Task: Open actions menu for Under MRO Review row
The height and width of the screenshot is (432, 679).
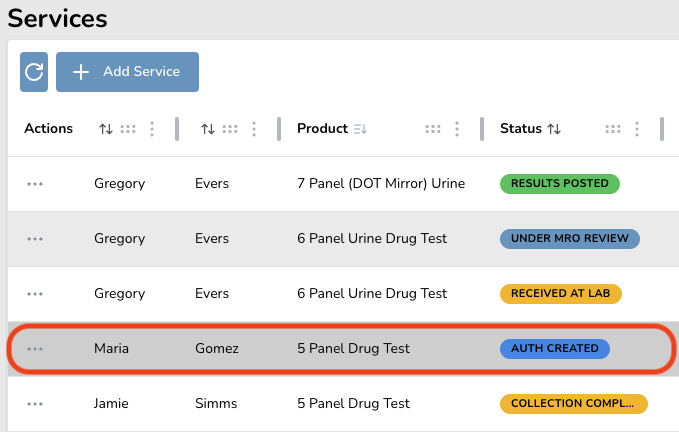Action: [x=35, y=239]
